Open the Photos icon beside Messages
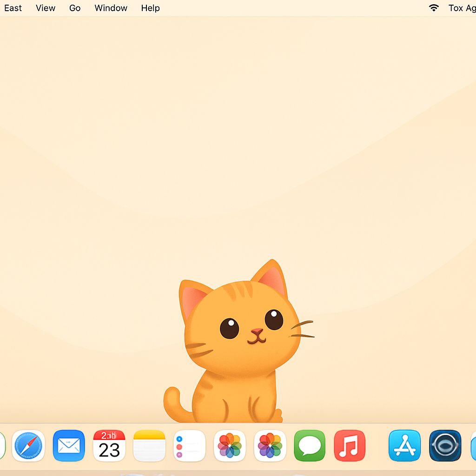Image resolution: width=476 pixels, height=476 pixels. pyautogui.click(x=270, y=445)
